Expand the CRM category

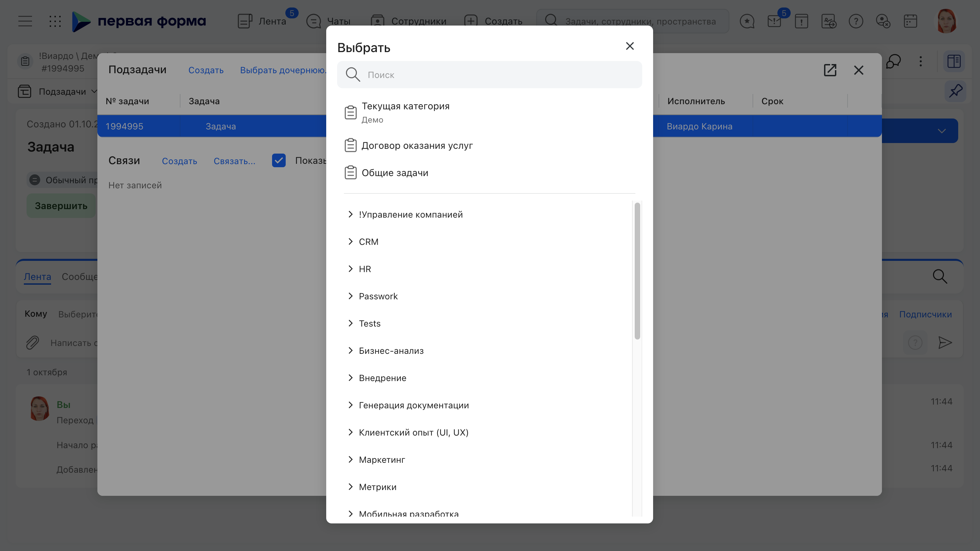pos(350,242)
